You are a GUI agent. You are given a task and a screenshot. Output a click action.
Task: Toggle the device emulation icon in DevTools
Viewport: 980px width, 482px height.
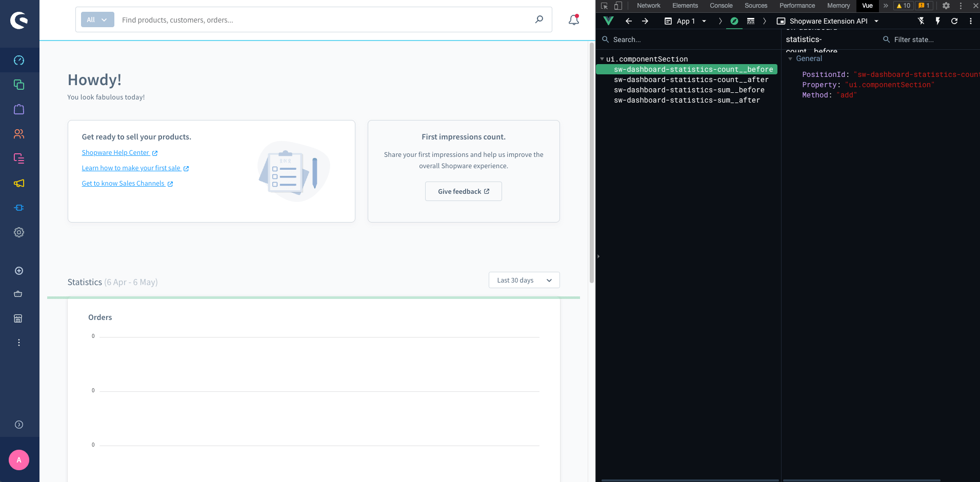click(x=618, y=6)
